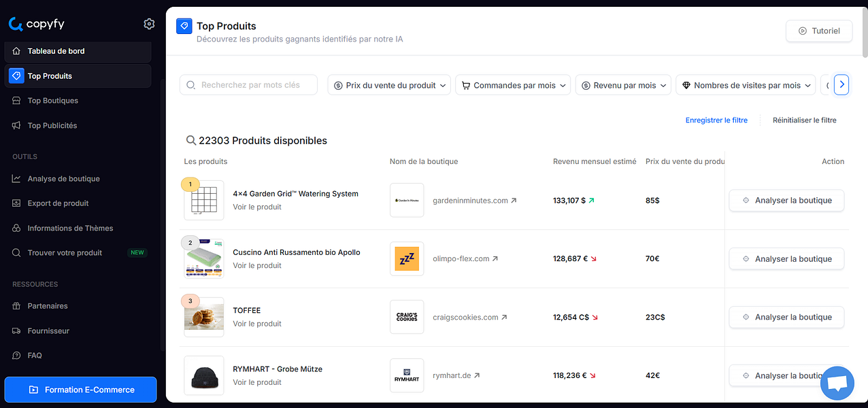The image size is (868, 408).
Task: Expand the Commandes par mois filter
Action: tap(512, 84)
